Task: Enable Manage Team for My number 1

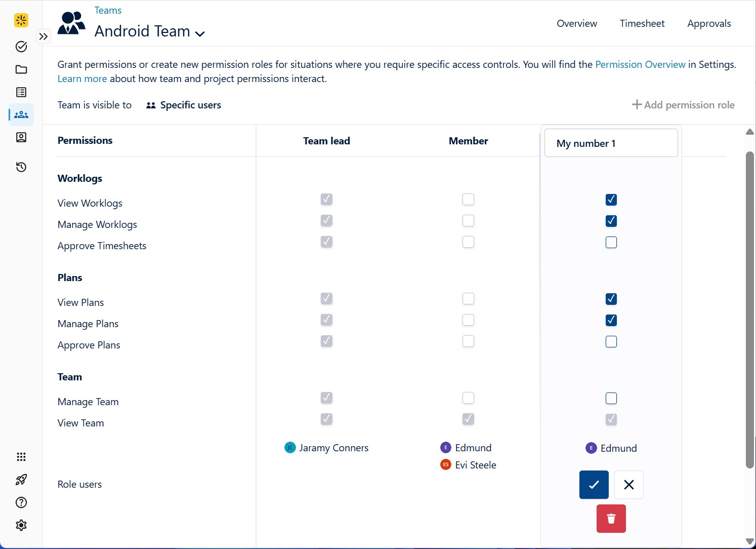Action: 611,399
